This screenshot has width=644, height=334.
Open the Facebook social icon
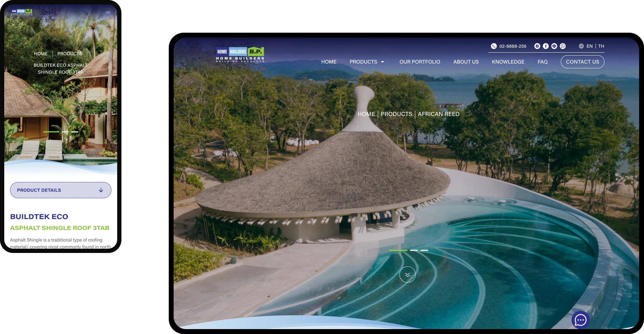(546, 46)
